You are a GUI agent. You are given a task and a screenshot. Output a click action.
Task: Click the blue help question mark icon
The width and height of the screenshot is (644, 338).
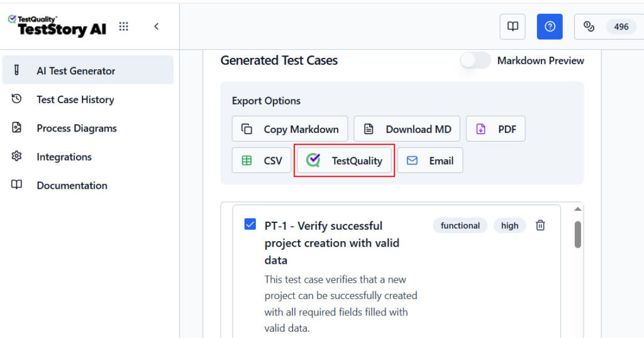(550, 26)
